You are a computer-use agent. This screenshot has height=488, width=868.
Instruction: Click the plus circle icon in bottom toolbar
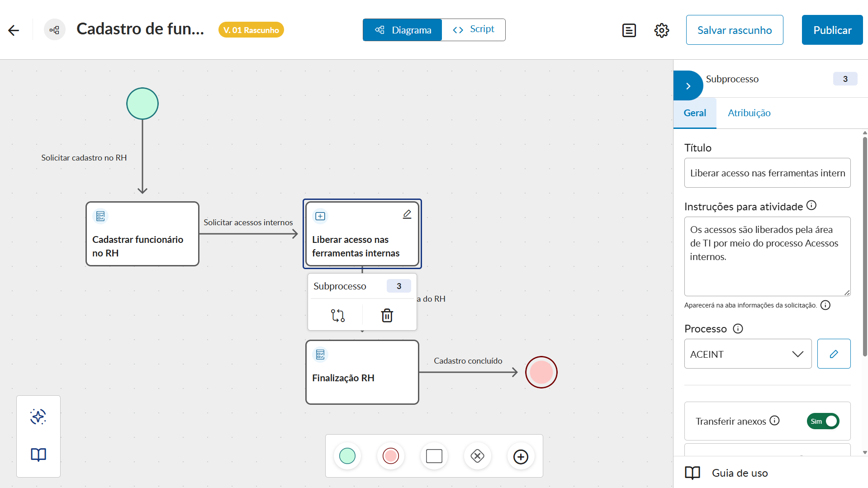(521, 457)
